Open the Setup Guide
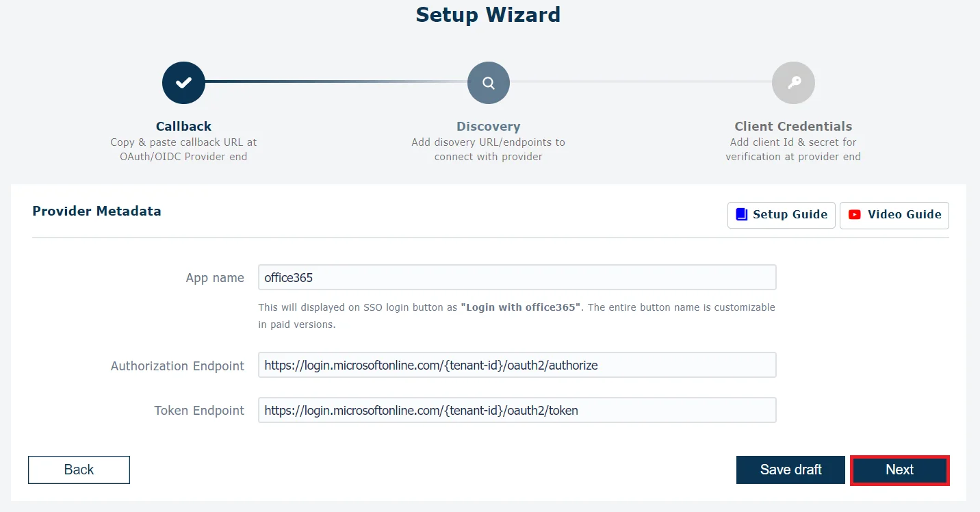 pos(781,215)
